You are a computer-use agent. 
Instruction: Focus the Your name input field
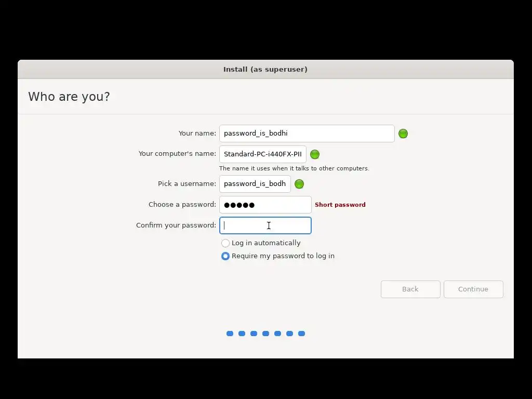[307, 134]
